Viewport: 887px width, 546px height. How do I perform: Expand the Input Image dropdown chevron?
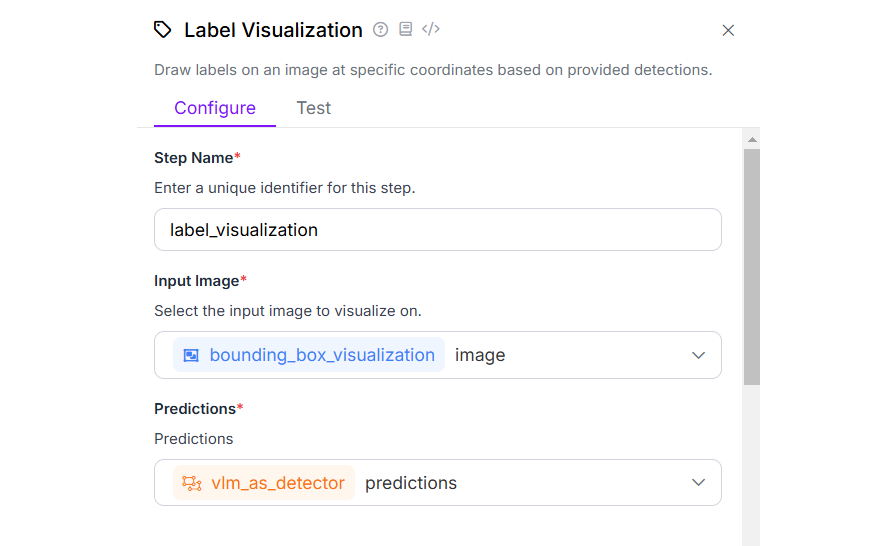pos(699,355)
